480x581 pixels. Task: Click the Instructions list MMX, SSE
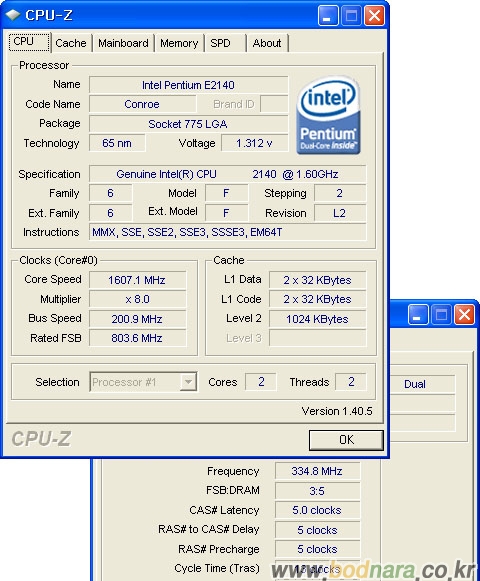227,232
